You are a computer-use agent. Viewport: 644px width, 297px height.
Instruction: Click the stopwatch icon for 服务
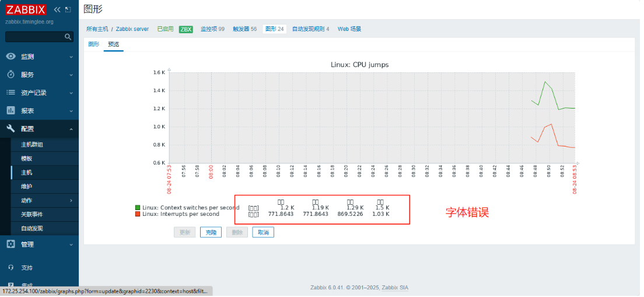[x=11, y=75]
